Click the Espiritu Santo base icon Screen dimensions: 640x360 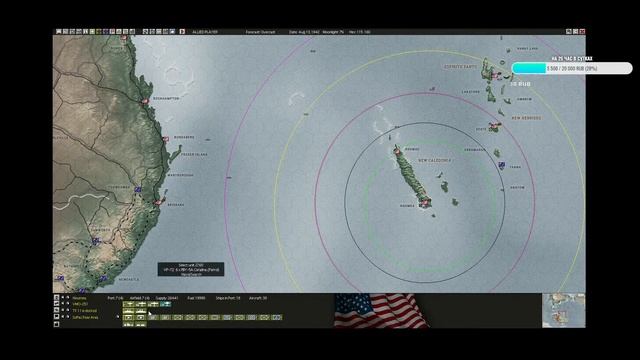pyautogui.click(x=495, y=75)
